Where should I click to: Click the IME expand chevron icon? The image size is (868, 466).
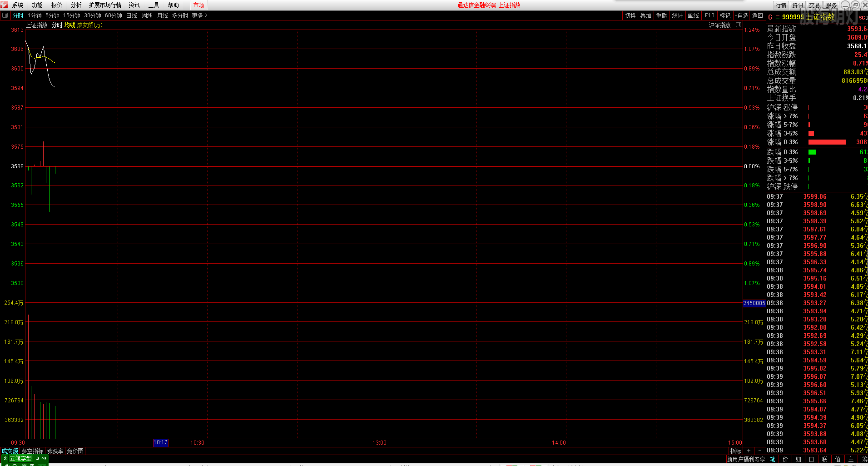(5, 459)
